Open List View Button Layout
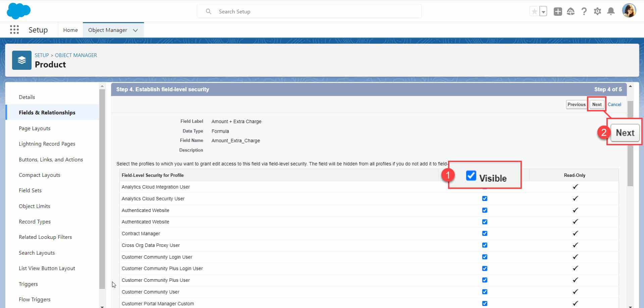The image size is (644, 308). (47, 268)
